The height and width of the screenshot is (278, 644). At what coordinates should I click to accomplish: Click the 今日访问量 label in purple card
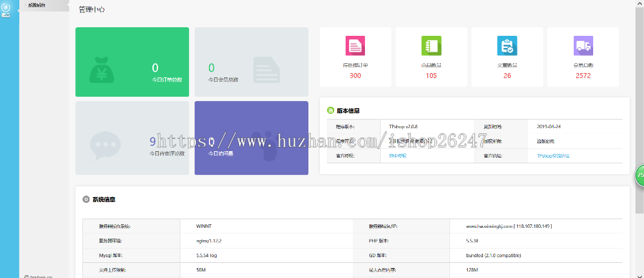click(x=221, y=153)
